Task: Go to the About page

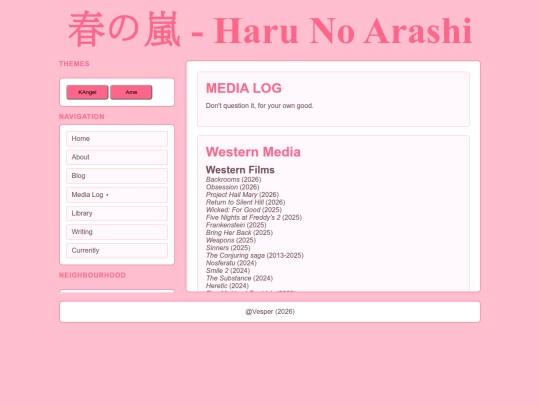Action: point(117,157)
